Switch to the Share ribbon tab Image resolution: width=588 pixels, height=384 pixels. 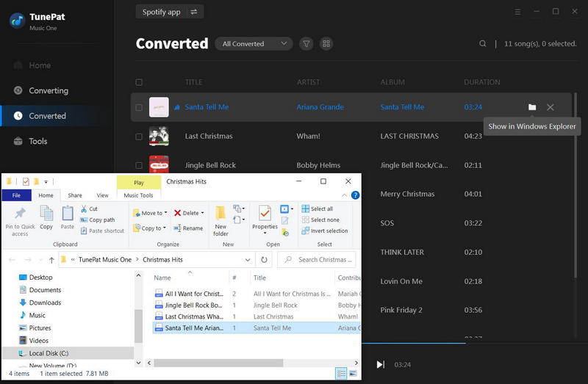(x=75, y=195)
